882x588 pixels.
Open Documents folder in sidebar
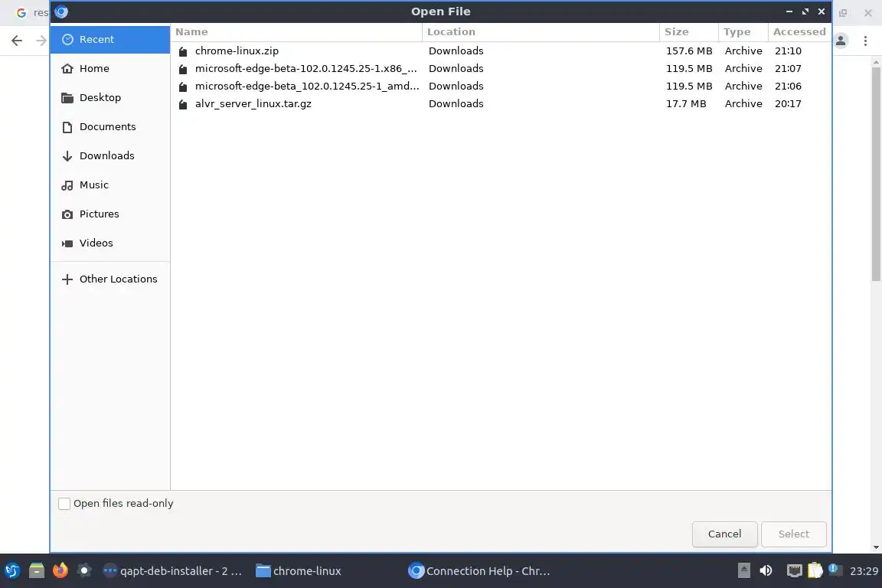pyautogui.click(x=109, y=127)
